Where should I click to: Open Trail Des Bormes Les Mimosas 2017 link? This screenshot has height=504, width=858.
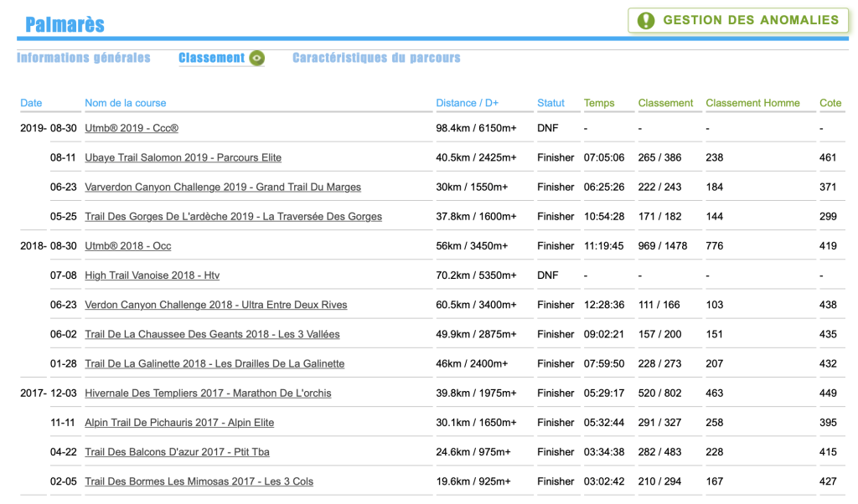tap(199, 481)
